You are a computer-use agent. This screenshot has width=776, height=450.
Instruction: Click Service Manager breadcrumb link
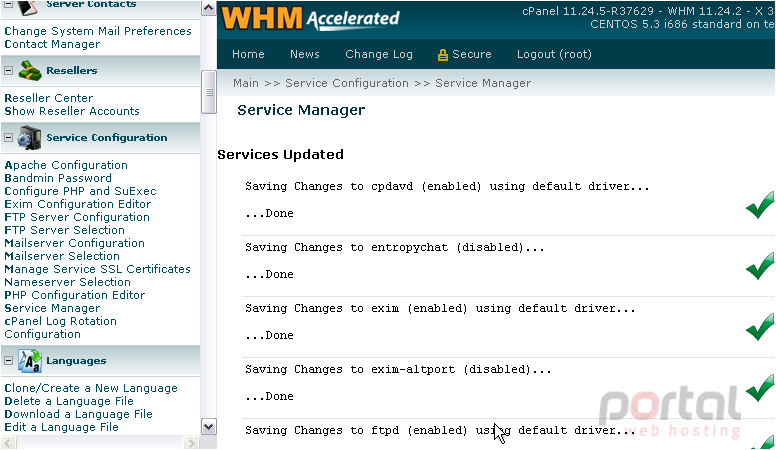[483, 83]
